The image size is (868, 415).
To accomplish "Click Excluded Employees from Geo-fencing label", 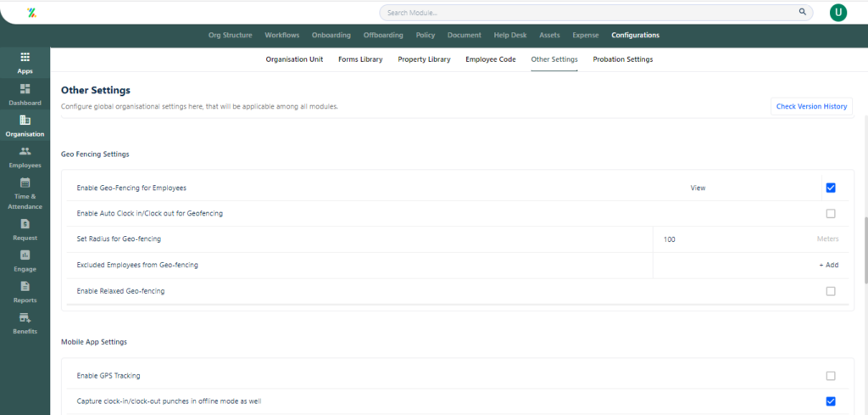I will [x=137, y=265].
